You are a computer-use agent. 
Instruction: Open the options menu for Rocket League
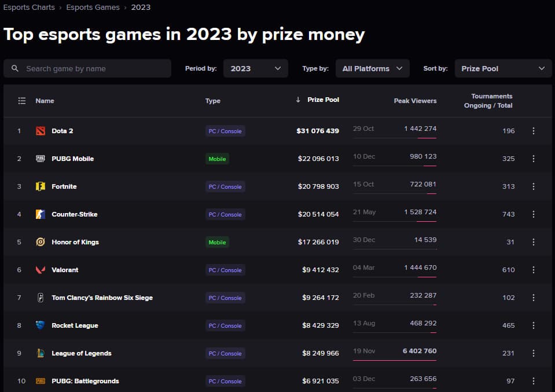pos(533,325)
